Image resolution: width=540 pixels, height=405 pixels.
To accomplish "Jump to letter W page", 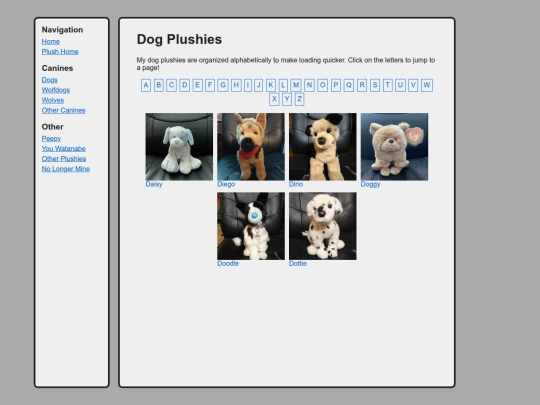I will pos(427,85).
